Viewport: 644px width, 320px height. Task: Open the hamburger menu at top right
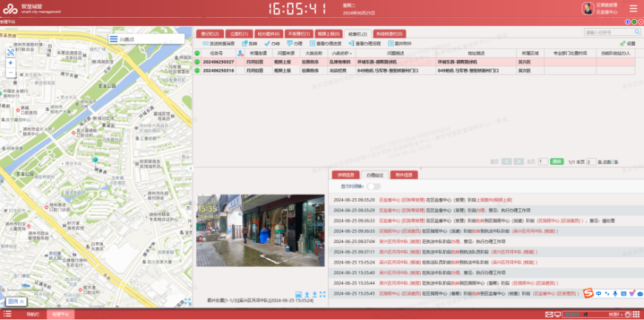pyautogui.click(x=633, y=9)
